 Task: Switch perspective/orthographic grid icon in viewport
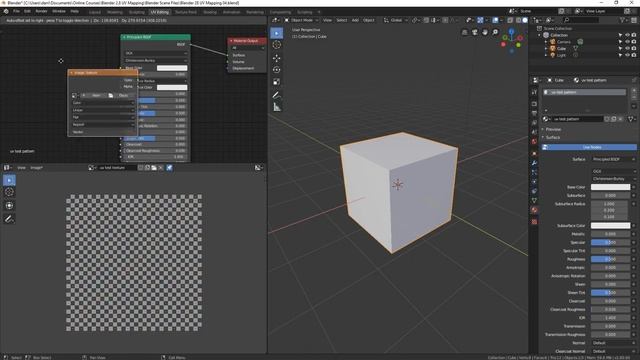[464, 32]
